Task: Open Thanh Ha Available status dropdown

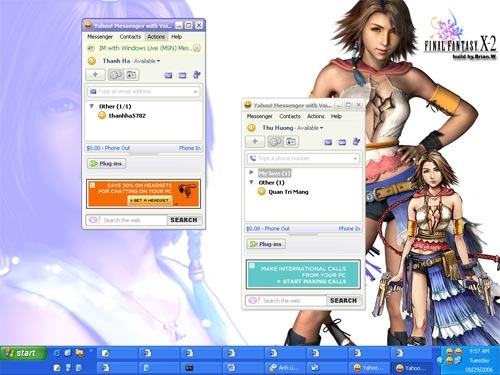Action: [x=147, y=61]
